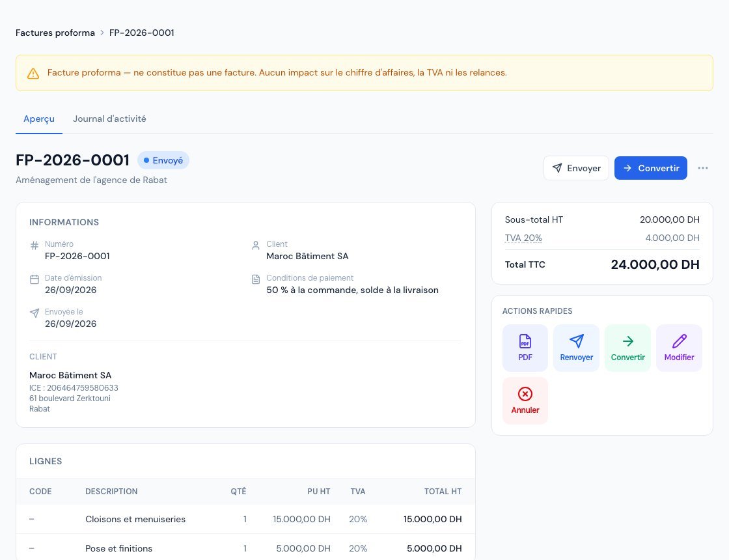729x560 pixels.
Task: Click the blue Convertir button
Action: click(x=650, y=168)
